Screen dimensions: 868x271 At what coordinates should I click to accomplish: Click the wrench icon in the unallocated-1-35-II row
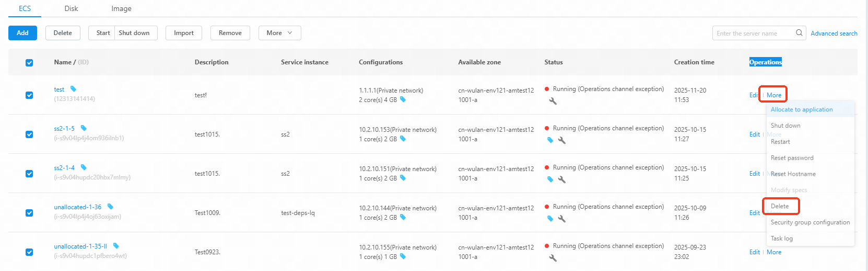pos(553,258)
